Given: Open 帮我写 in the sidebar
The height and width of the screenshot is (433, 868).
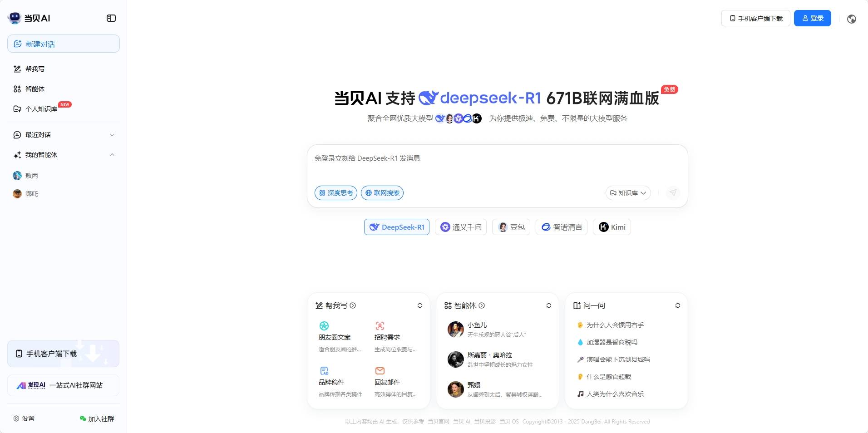Looking at the screenshot, I should (x=64, y=69).
